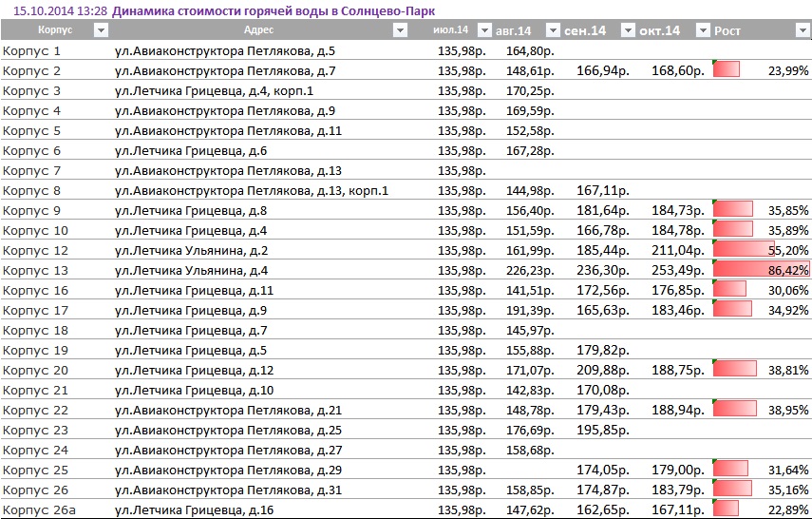Open the июл.14 column filter dropdown
The image size is (812, 519).
(x=484, y=30)
